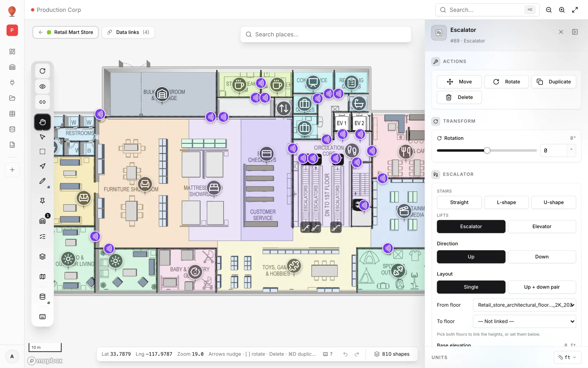This screenshot has height=368, width=588.
Task: Click the top Search field
Action: (487, 10)
